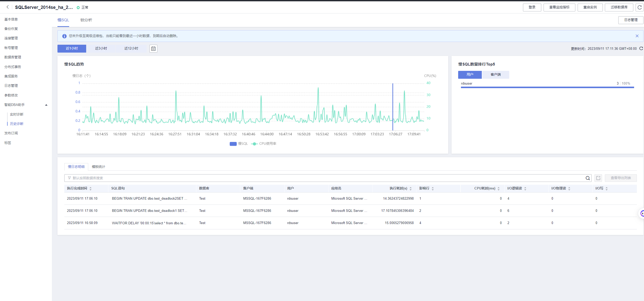Select the 近1小时 time range
644x301 pixels.
[x=72, y=49]
